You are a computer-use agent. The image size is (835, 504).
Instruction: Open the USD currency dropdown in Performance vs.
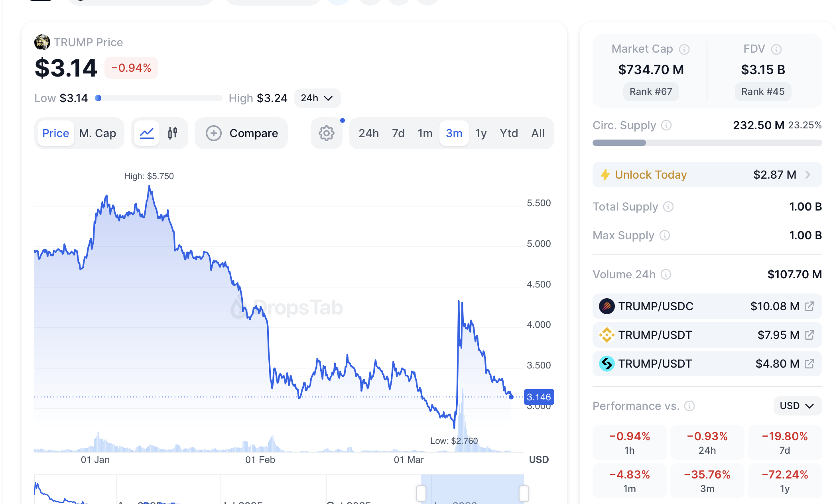click(797, 406)
